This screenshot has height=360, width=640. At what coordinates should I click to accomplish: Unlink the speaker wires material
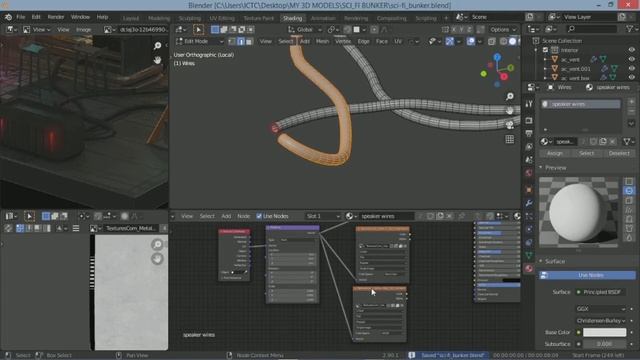coord(612,142)
